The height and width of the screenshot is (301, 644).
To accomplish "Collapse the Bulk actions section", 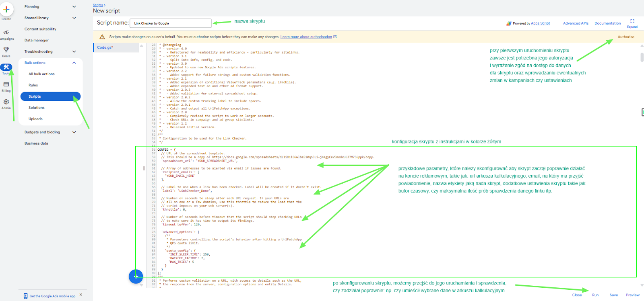I will [x=74, y=63].
